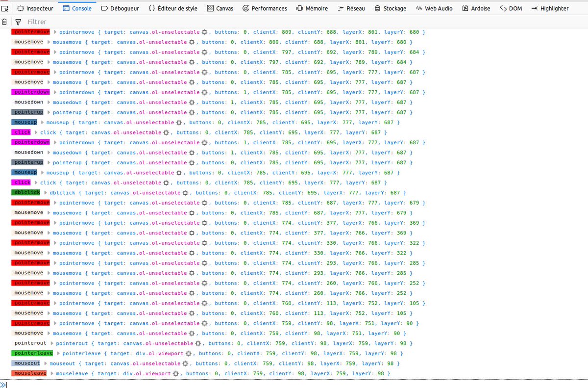Click the green pointerleave badge
588x388 pixels.
point(32,354)
